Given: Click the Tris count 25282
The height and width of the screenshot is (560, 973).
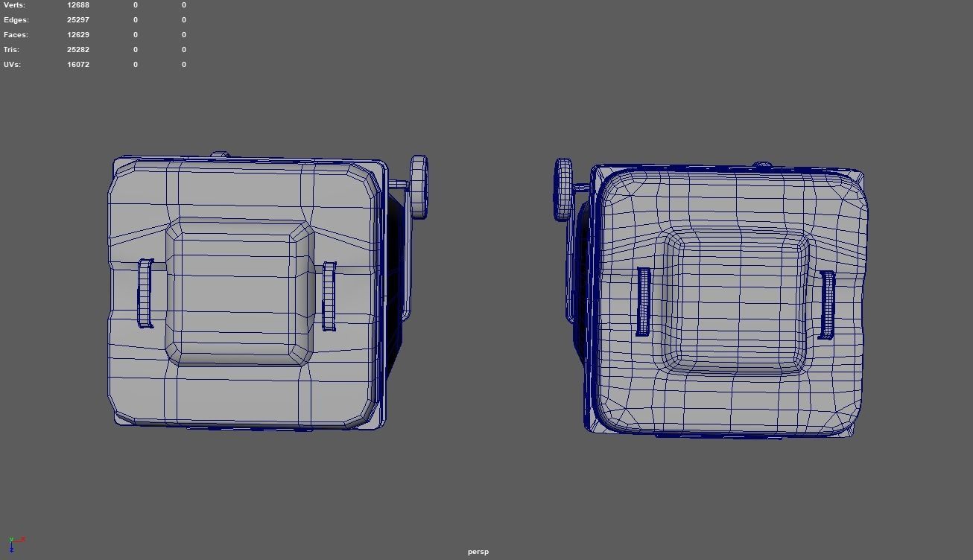Looking at the screenshot, I should click(x=78, y=50).
